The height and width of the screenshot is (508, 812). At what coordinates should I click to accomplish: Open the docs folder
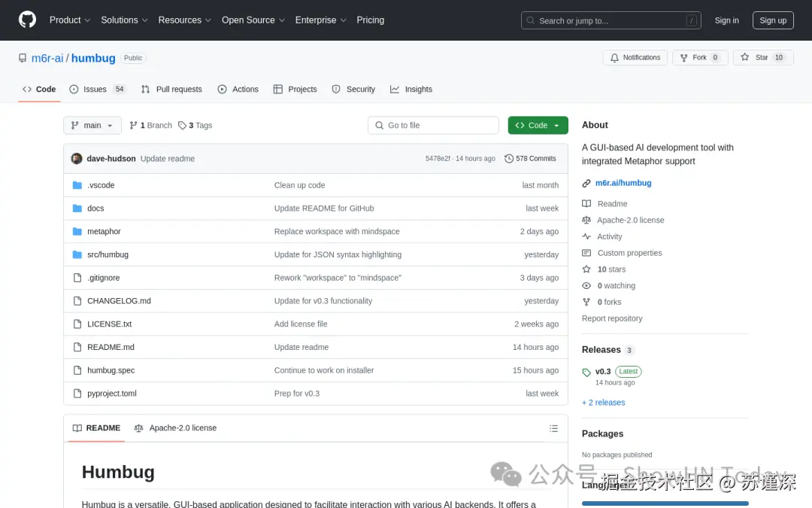click(95, 208)
